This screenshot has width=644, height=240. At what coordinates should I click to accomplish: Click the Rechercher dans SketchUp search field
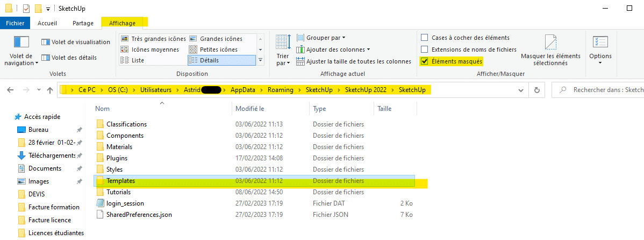pos(599,90)
